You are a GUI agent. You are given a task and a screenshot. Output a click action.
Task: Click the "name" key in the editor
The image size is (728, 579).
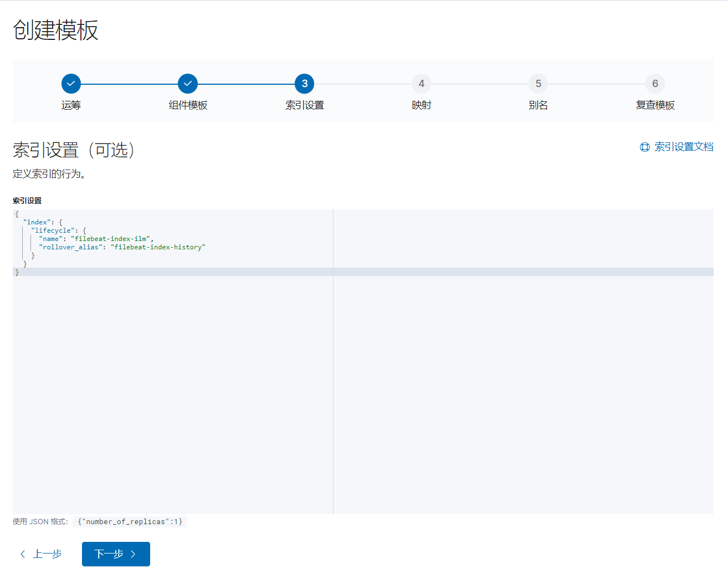51,239
